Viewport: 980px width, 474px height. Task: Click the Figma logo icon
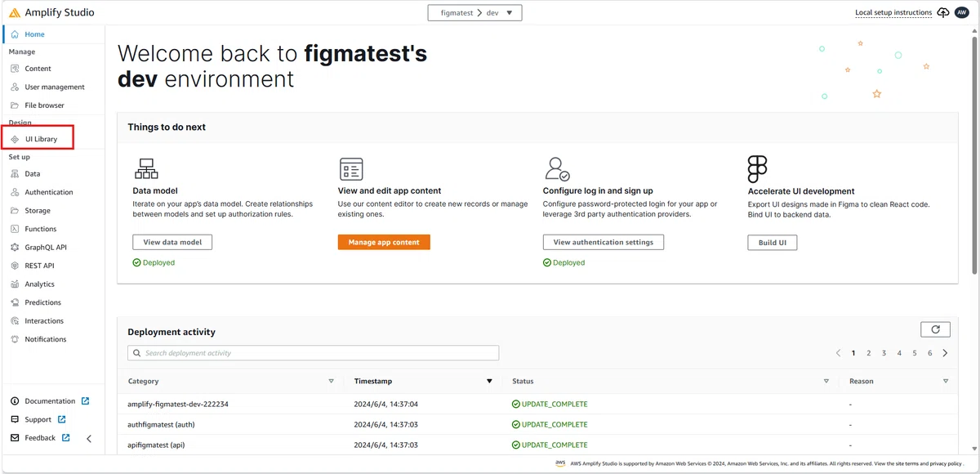757,169
